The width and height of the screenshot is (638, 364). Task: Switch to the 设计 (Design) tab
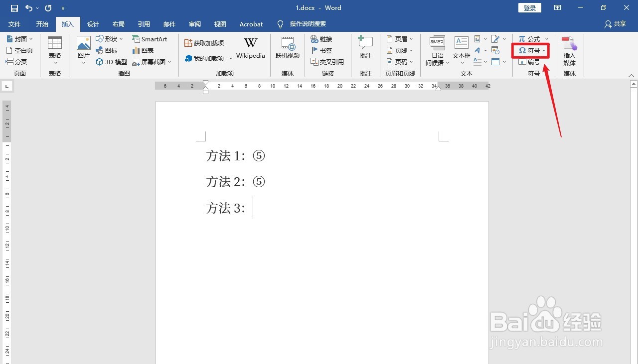coord(93,24)
